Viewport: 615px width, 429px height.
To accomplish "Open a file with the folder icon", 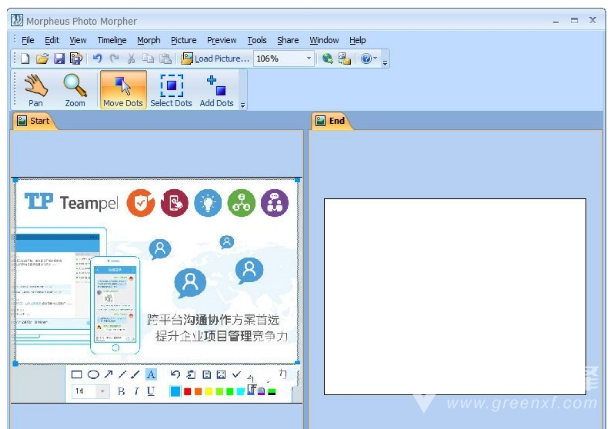I will (x=42, y=59).
